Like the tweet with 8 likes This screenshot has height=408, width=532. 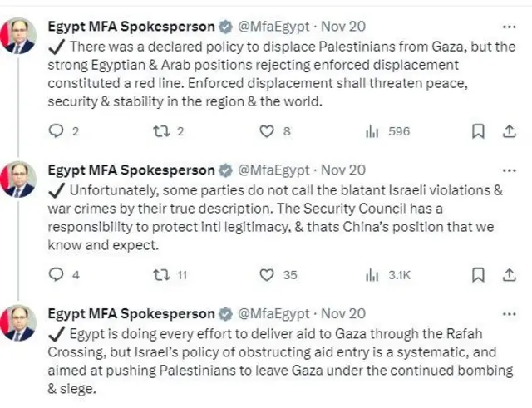click(x=267, y=131)
